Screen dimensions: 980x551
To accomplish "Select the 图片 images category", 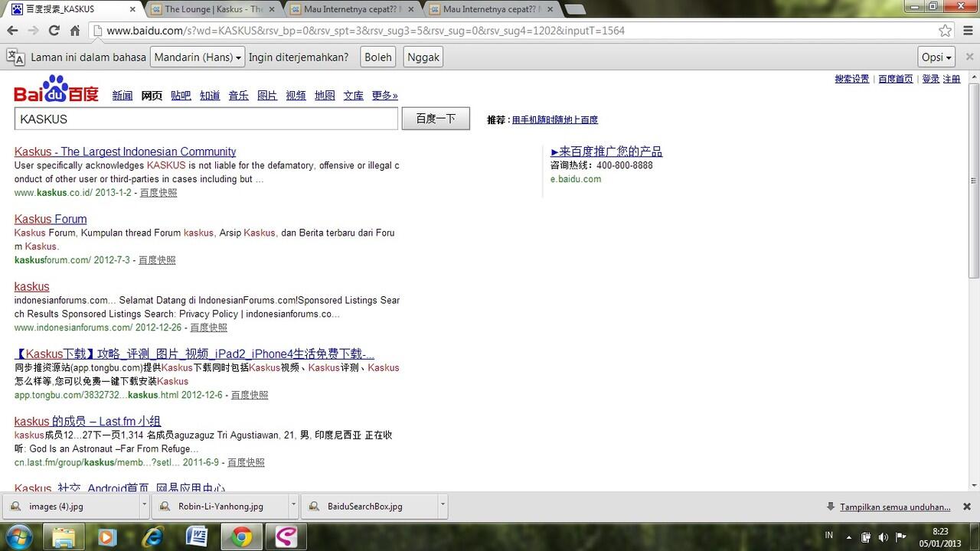I will pyautogui.click(x=267, y=96).
